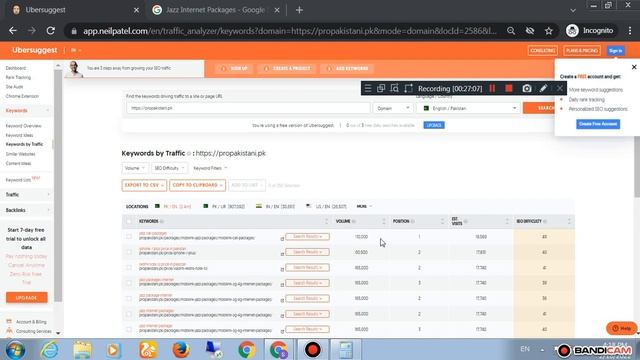Open the Bandicam pencil drawing tool
Image resolution: width=640 pixels, height=360 pixels.
543,88
